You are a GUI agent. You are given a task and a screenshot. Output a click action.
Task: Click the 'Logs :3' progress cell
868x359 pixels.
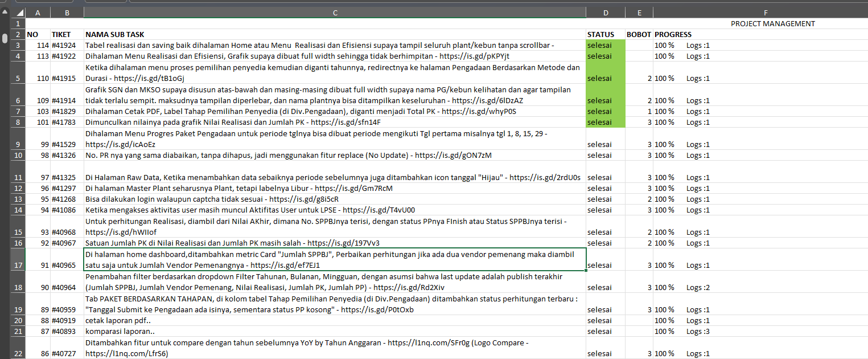click(x=698, y=332)
